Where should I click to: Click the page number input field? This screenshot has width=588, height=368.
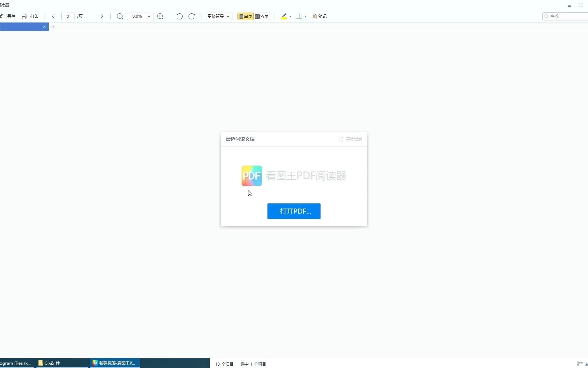coord(68,16)
